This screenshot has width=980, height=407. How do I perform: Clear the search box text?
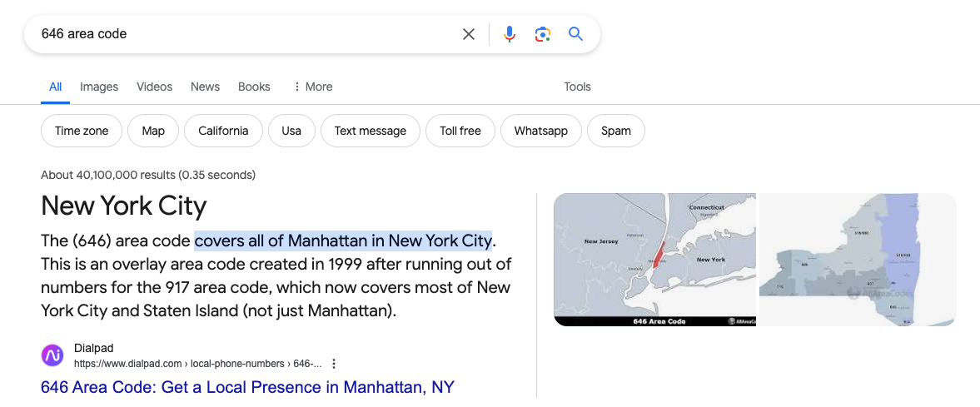click(469, 34)
